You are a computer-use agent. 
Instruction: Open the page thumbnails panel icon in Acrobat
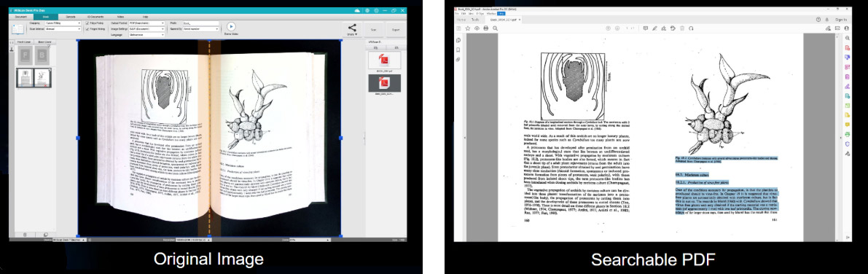click(x=458, y=40)
